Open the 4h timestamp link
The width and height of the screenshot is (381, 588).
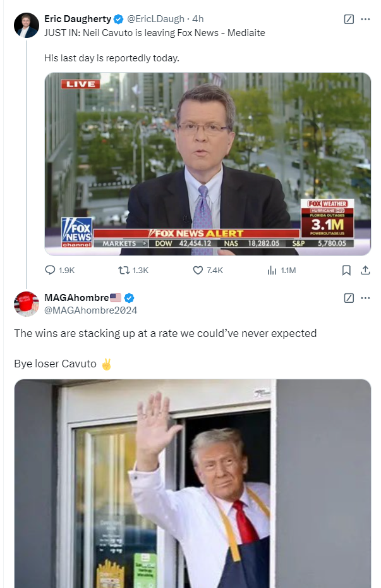tap(198, 19)
